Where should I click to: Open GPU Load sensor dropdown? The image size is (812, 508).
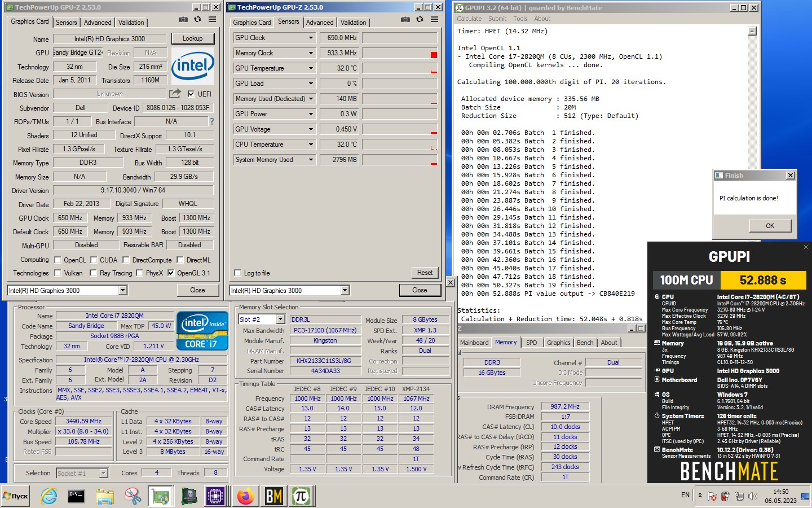[x=311, y=84]
